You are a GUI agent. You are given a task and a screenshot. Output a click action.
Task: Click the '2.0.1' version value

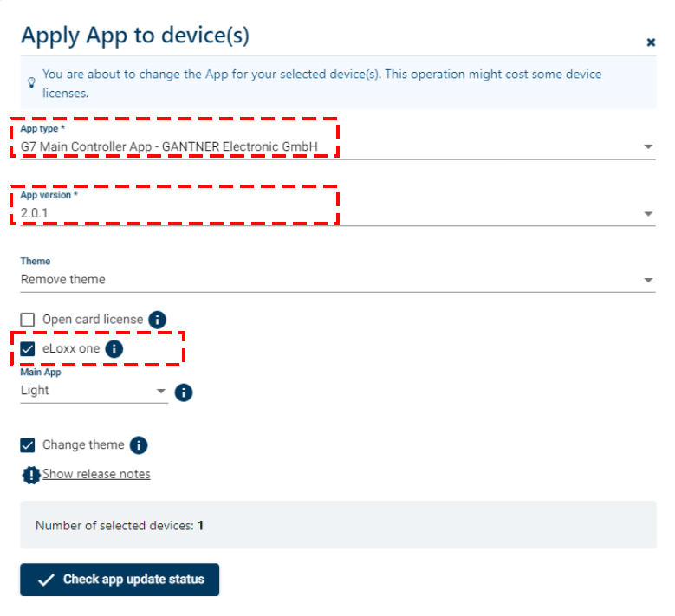[35, 213]
